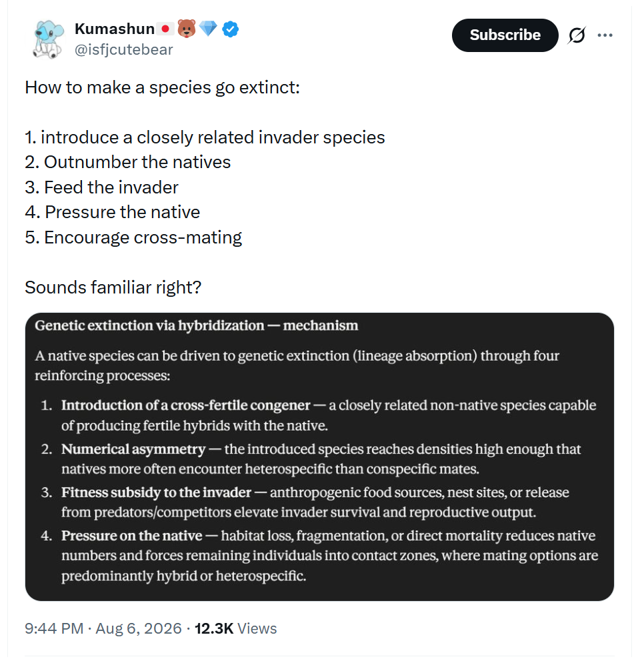Open Kumashun's profile avatar
This screenshot has width=644, height=659.
coord(48,39)
